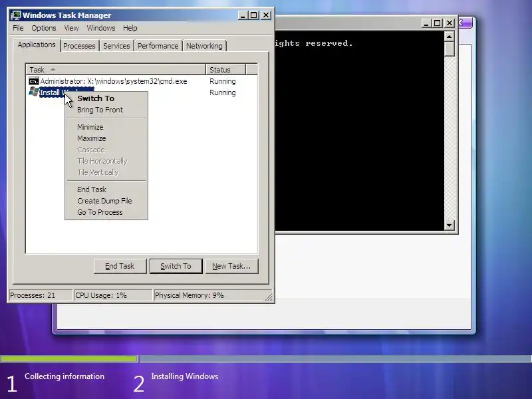Click the New Task... button
This screenshot has height=399, width=532.
pyautogui.click(x=231, y=266)
